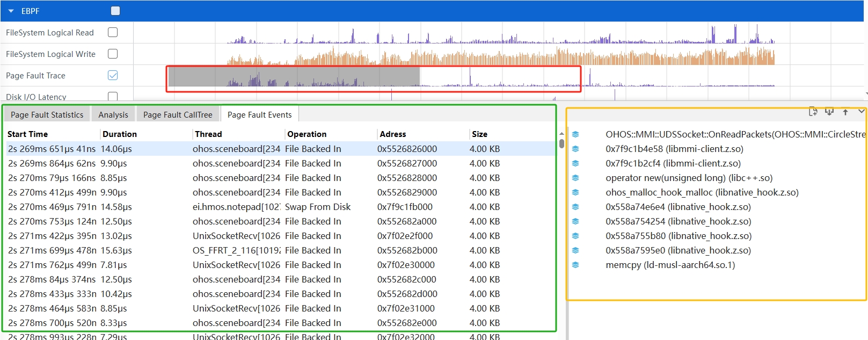Viewport: 868px width, 340px height.
Task: Click the file export icon in panel header
Action: point(813,112)
